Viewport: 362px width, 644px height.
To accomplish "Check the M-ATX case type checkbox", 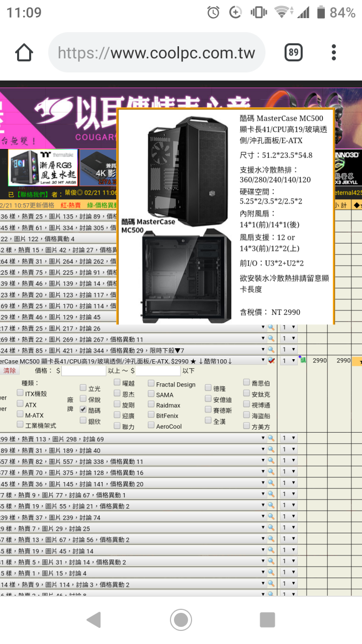I will pyautogui.click(x=20, y=414).
